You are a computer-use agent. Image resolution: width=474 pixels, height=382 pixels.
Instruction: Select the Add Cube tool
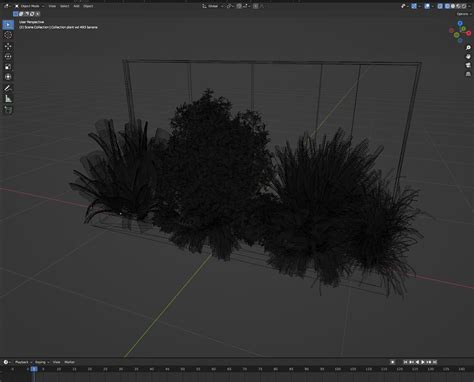coord(8,110)
